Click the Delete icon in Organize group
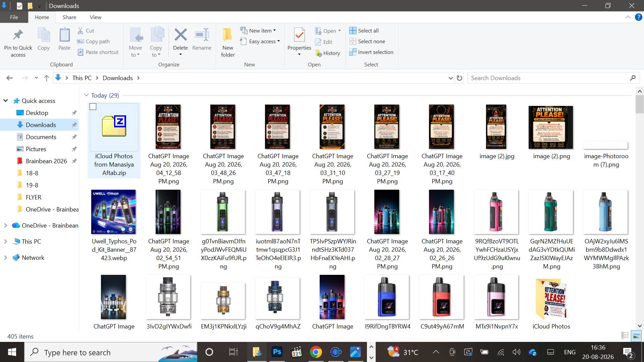This screenshot has width=644, height=362. (x=180, y=35)
